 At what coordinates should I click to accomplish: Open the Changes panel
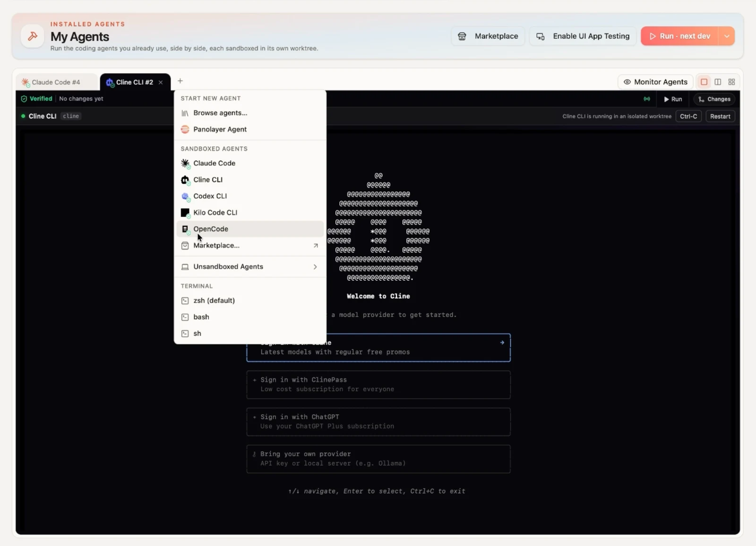click(x=714, y=99)
